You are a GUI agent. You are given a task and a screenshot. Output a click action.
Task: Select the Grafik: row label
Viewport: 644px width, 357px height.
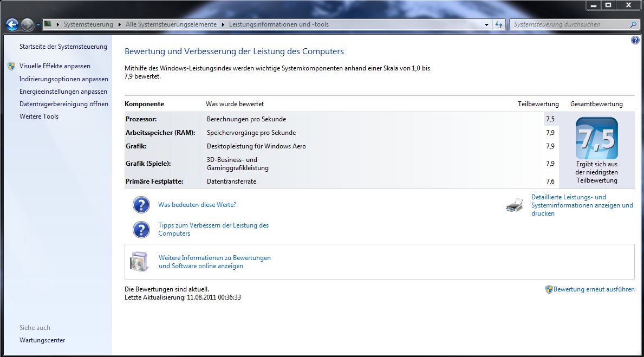136,146
